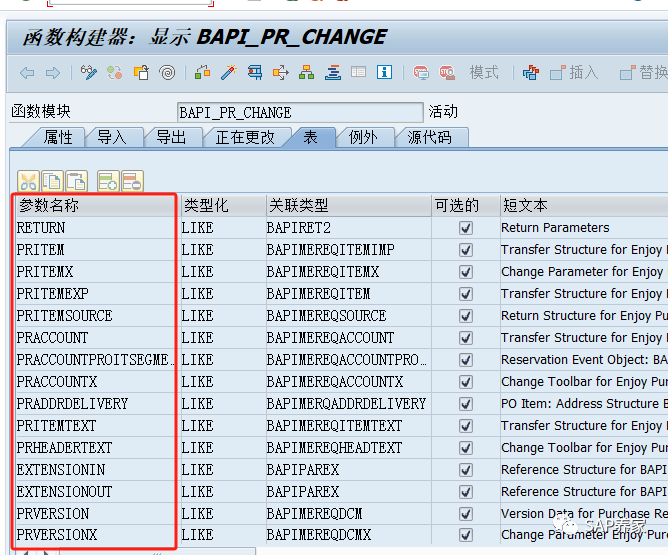This screenshot has width=668, height=555.
Task: Click the 关联类型 column header
Action: point(348,206)
